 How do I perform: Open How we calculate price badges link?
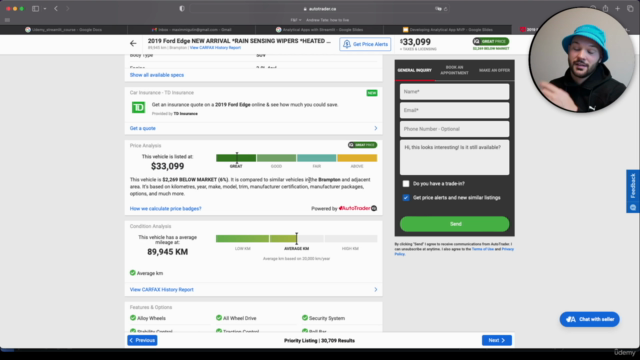(165, 209)
